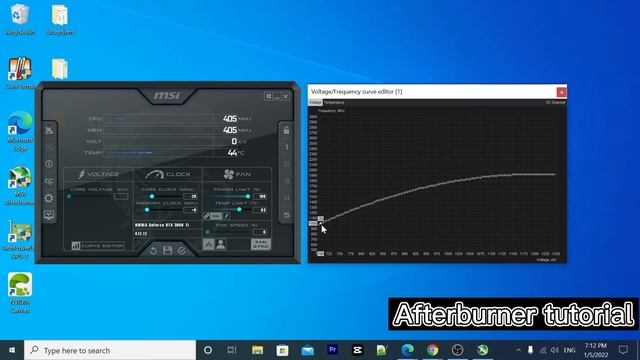Start OC Scanner from Afterburner's left sidebar
640x360 pixels.
(49, 181)
